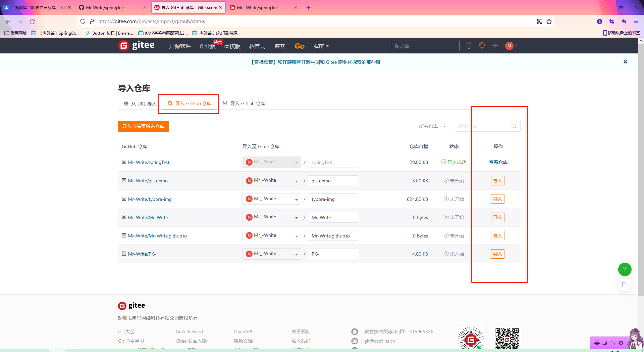Screen dimensions: 644x352
Task: Click the browser extension badge icon showing 3
Action: (x=600, y=21)
